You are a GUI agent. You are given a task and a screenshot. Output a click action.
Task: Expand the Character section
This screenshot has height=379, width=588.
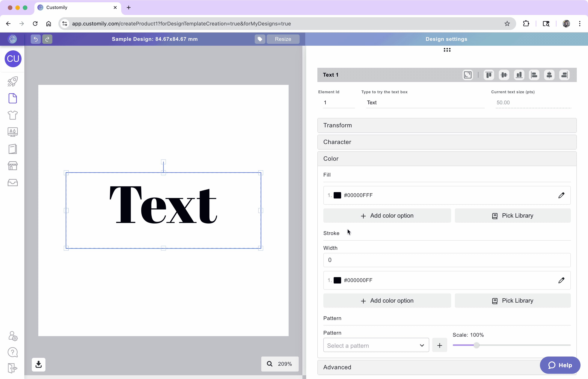click(x=447, y=142)
